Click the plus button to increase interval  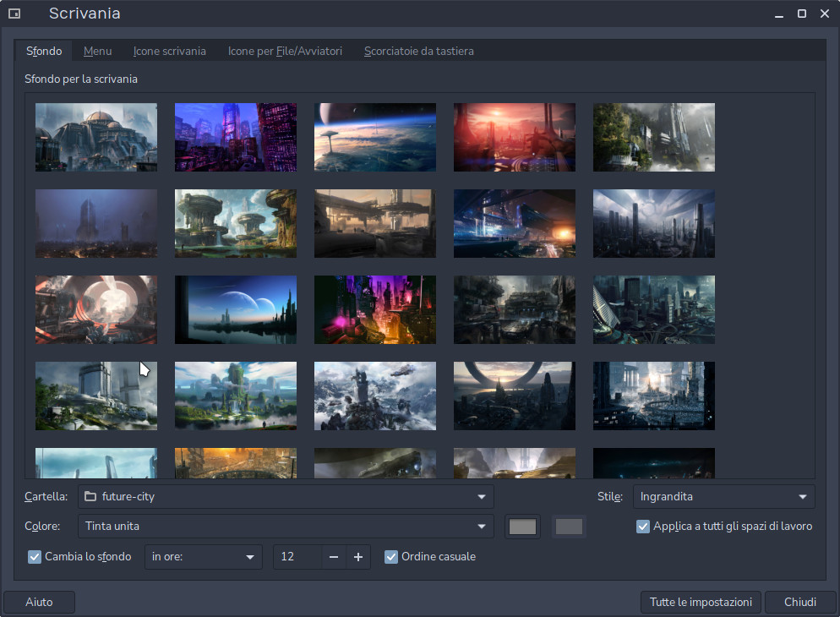(x=358, y=557)
